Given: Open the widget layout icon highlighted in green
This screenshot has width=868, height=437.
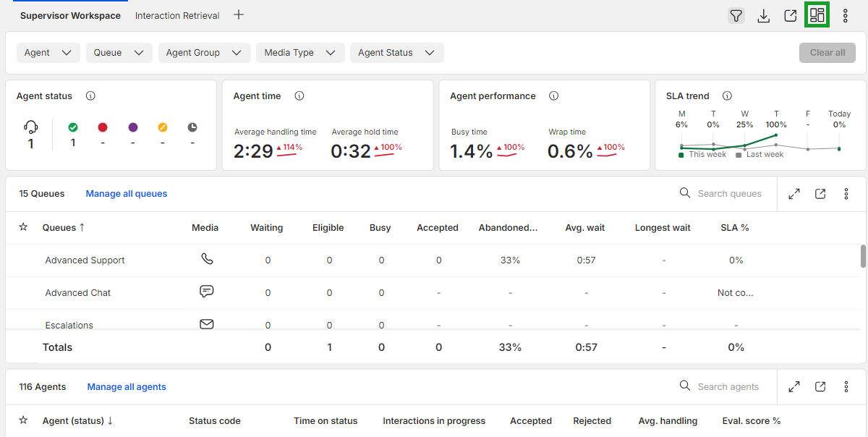Looking at the screenshot, I should pyautogui.click(x=817, y=15).
